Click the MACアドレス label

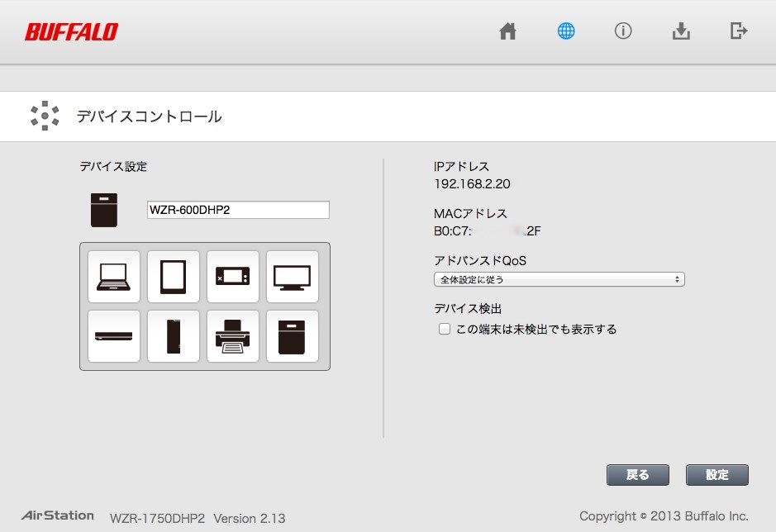470,214
